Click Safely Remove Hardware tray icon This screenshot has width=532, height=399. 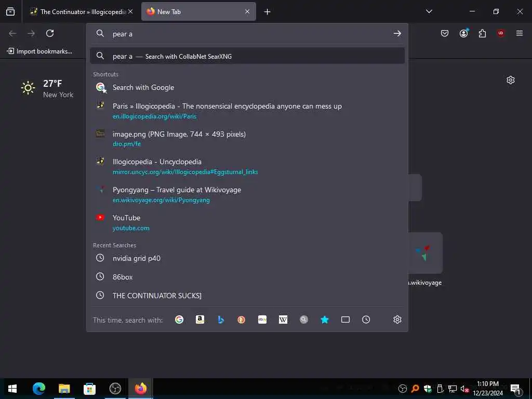pyautogui.click(x=440, y=389)
